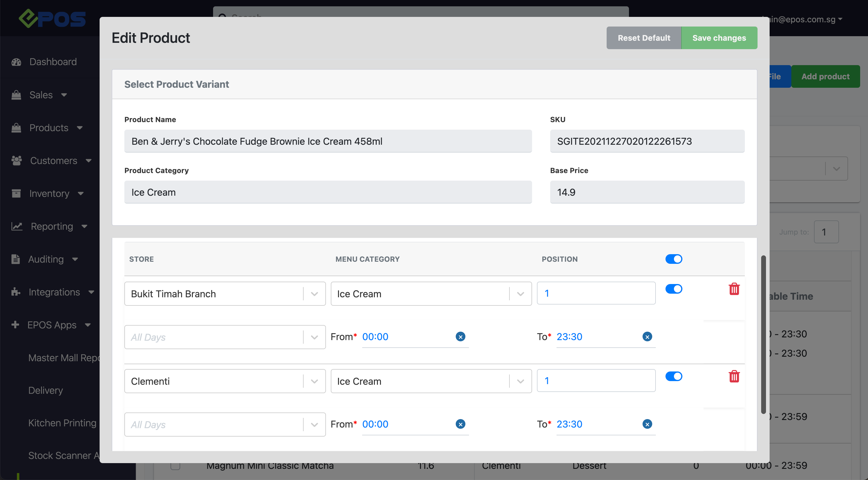Image resolution: width=868 pixels, height=480 pixels.
Task: Open Ice Cream menu category for Clementi
Action: [431, 381]
